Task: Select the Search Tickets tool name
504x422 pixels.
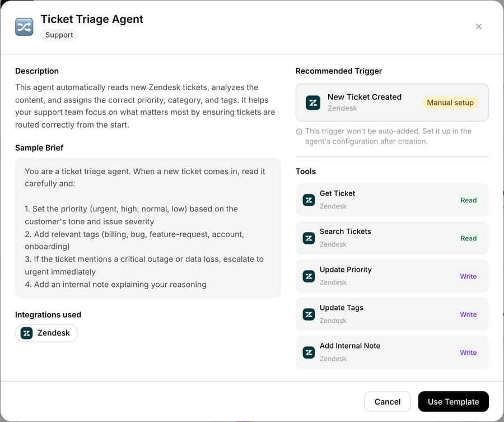Action: coord(345,231)
